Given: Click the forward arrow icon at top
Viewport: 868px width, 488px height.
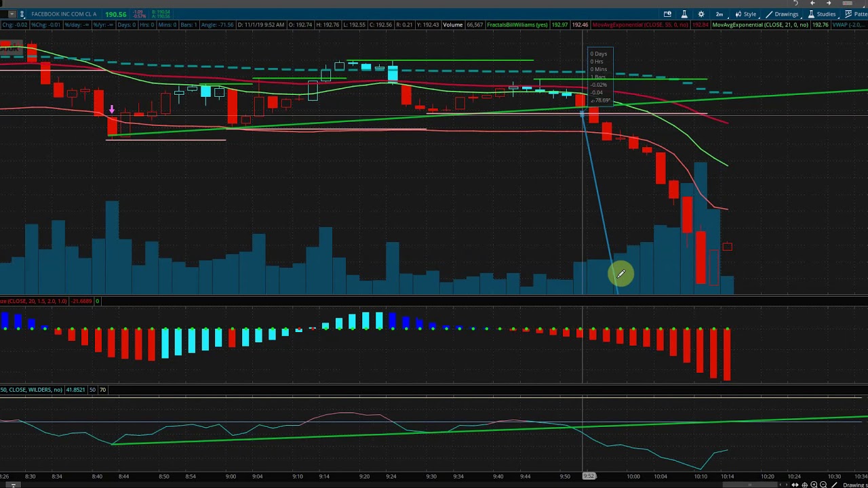Looking at the screenshot, I should pos(829,3).
